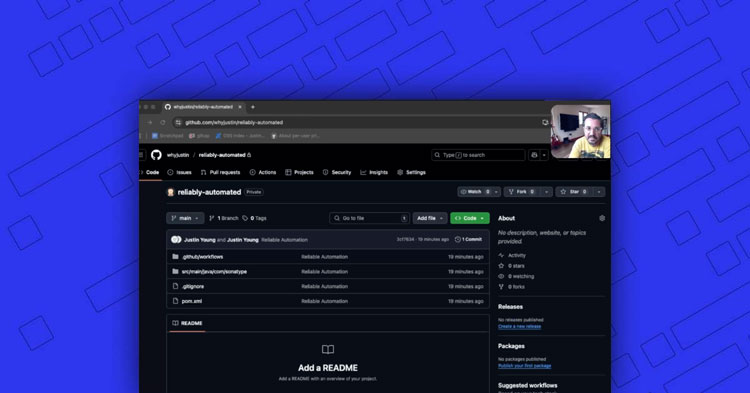Go forward with the browser arrow

150,122
